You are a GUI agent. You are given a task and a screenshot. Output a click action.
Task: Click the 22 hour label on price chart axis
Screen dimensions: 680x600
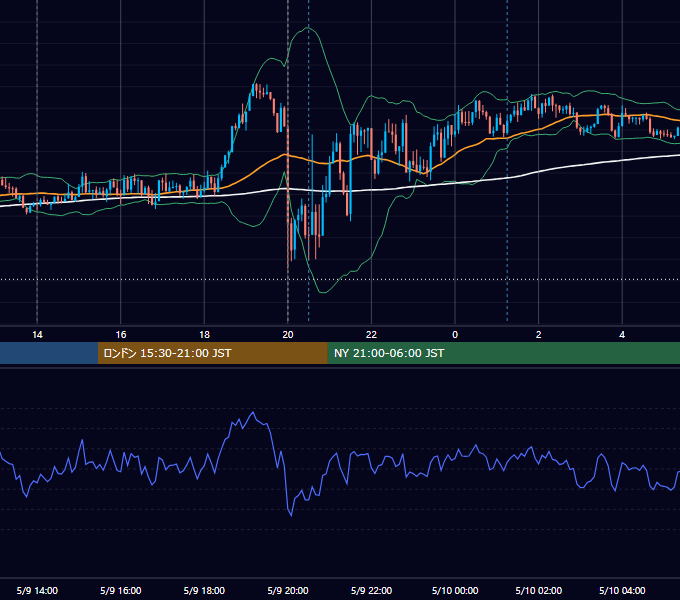(371, 335)
